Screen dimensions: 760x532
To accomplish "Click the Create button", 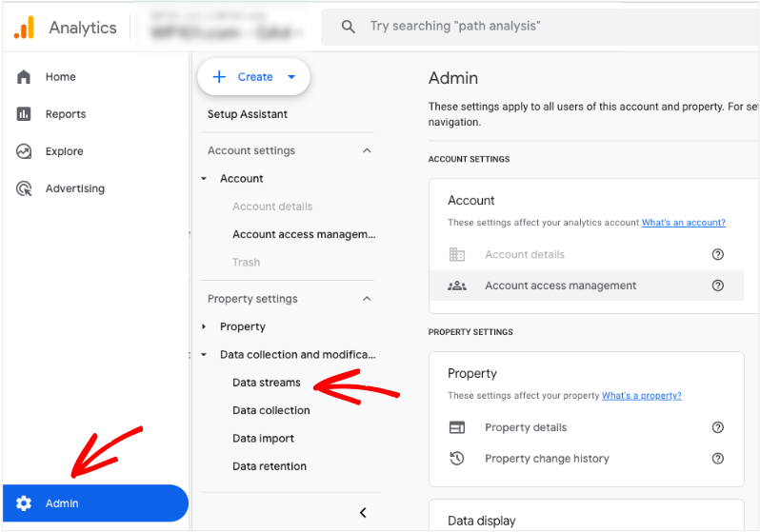I will point(253,76).
